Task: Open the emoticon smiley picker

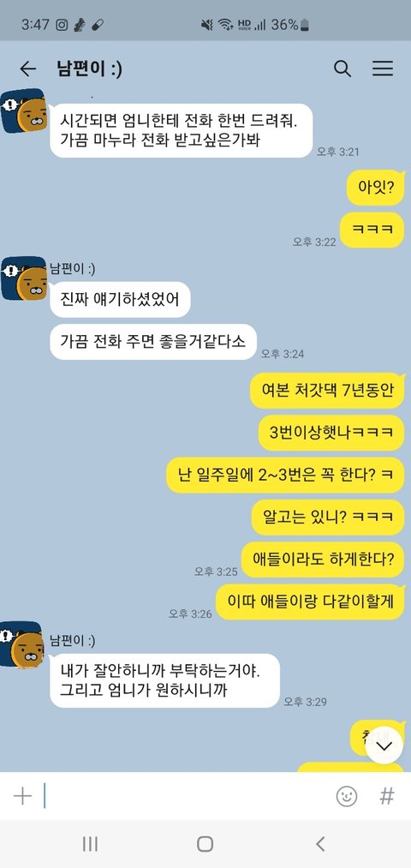Action: tap(347, 796)
